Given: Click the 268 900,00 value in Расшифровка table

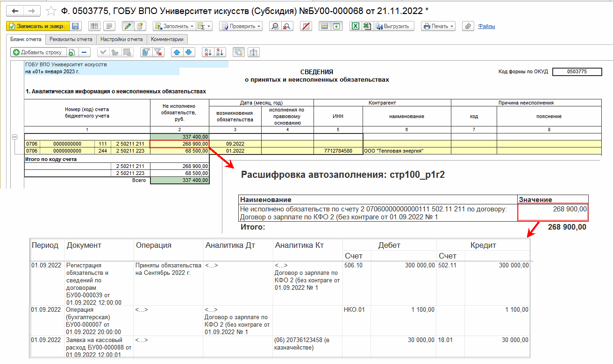Looking at the screenshot, I should [553, 212].
